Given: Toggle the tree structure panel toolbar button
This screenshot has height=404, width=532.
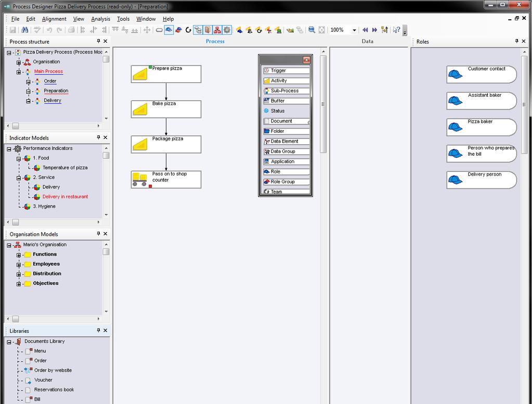Looking at the screenshot, I should 198,30.
